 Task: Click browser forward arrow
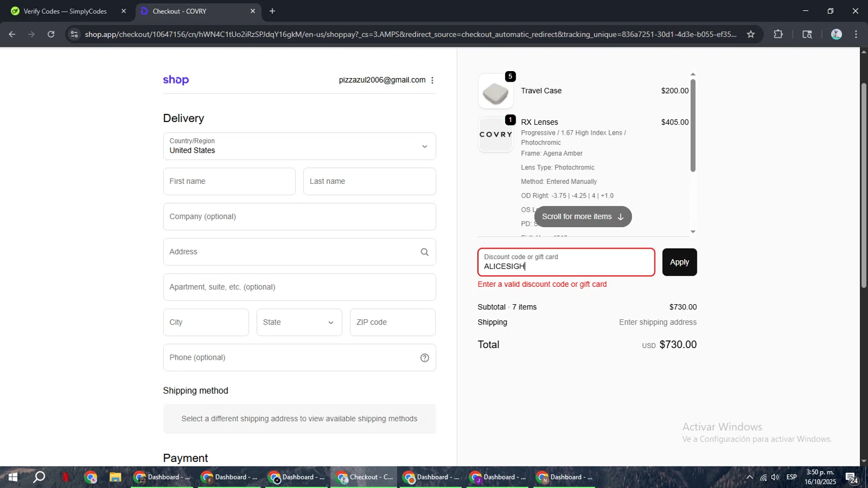point(31,34)
